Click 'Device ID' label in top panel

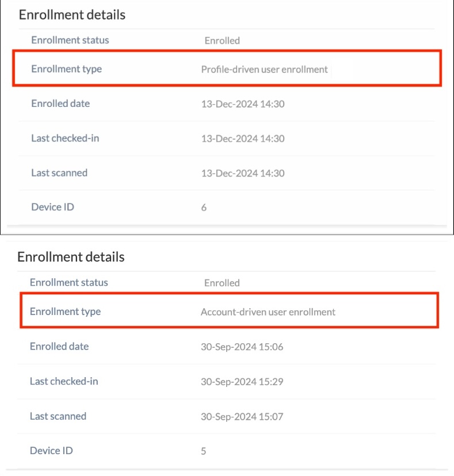52,207
